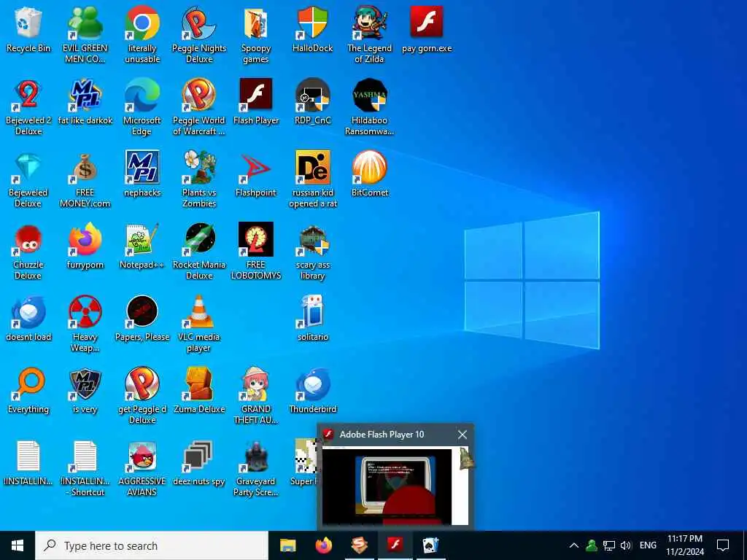Launch the Everything search icon
The height and width of the screenshot is (560, 747).
28,392
